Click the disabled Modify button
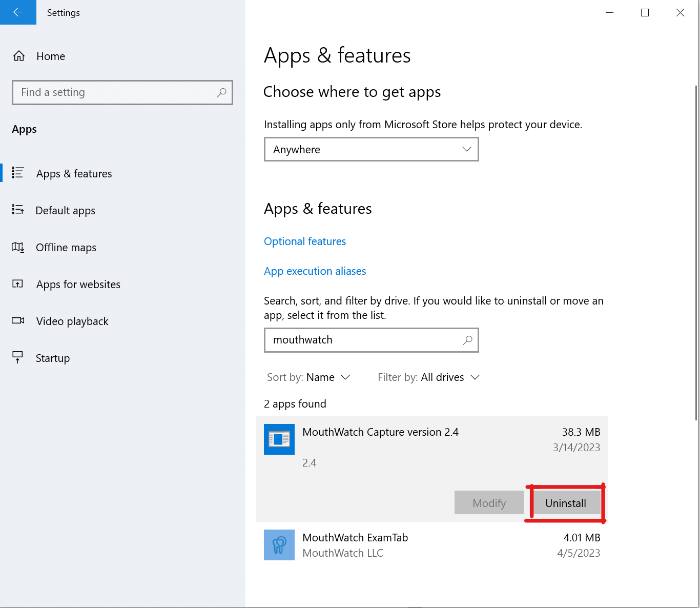Screen dimensions: 700x608 (x=489, y=503)
